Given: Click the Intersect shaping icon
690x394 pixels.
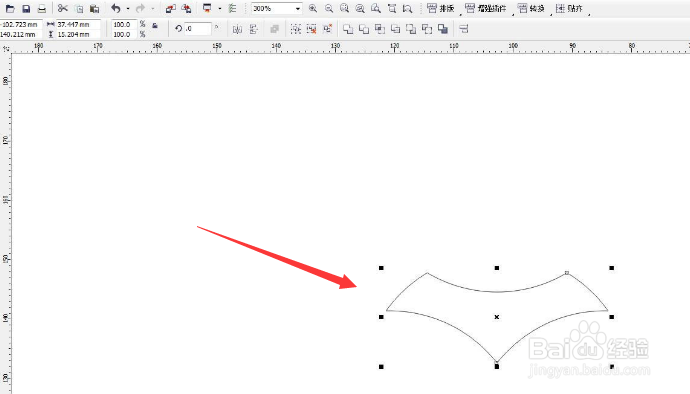Looking at the screenshot, I should coord(380,29).
